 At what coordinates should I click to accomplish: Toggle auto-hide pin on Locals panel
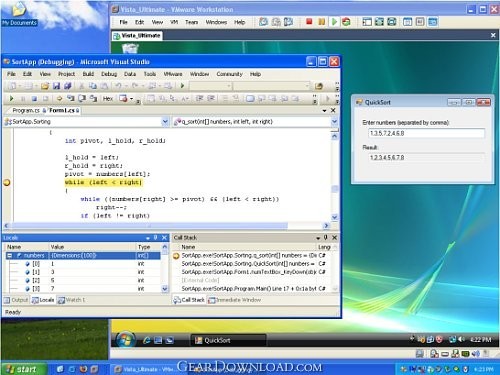156,238
